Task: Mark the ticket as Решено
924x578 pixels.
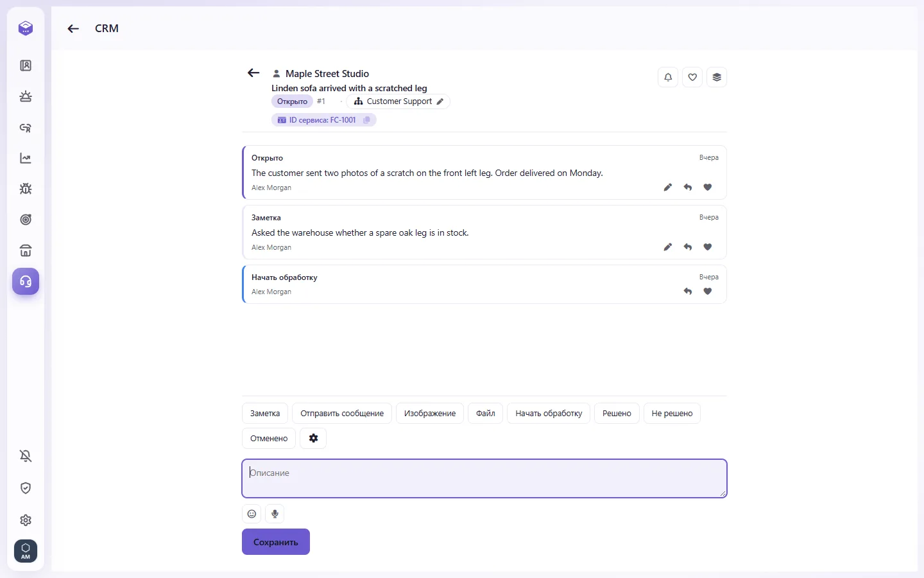Action: (617, 414)
